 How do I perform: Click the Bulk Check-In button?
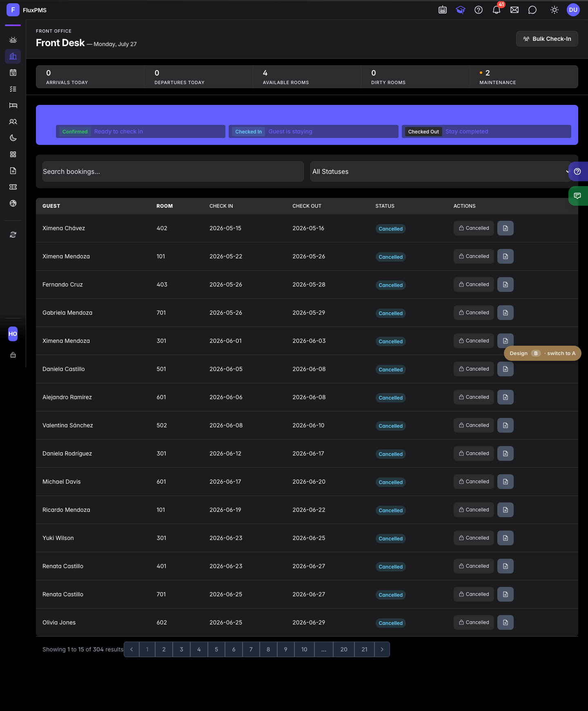(547, 39)
